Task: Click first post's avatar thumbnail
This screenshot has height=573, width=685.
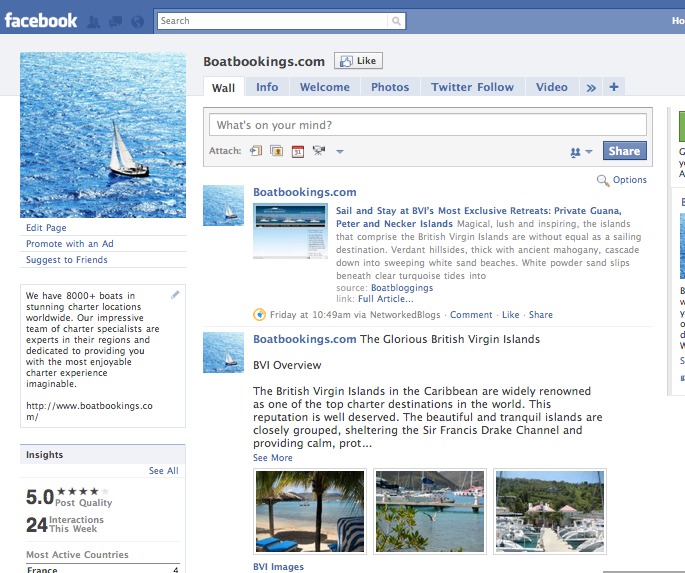Action: click(x=224, y=205)
